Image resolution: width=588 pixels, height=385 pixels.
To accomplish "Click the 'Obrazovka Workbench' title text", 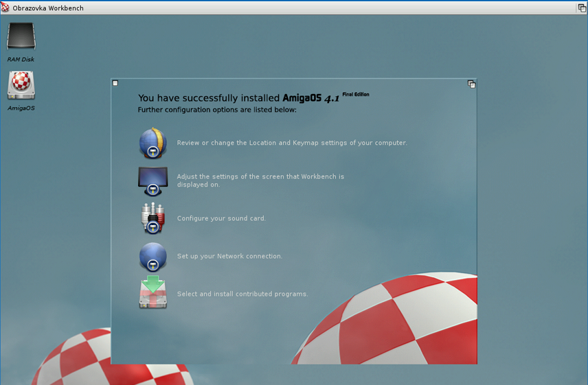I will pyautogui.click(x=48, y=8).
